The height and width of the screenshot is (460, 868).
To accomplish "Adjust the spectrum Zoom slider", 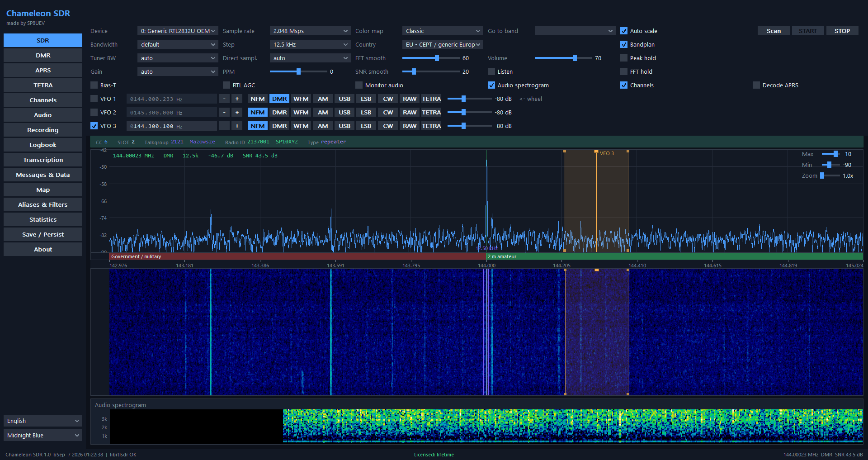I will 831,175.
